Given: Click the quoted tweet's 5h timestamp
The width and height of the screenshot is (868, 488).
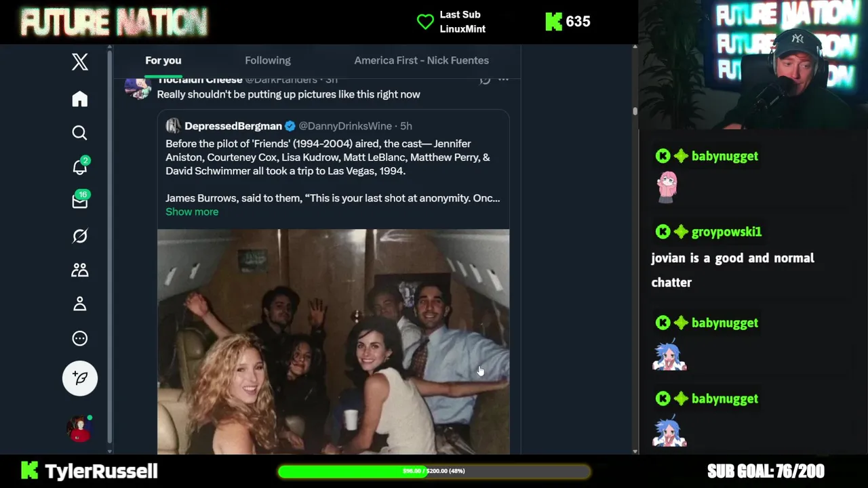Looking at the screenshot, I should (x=406, y=126).
